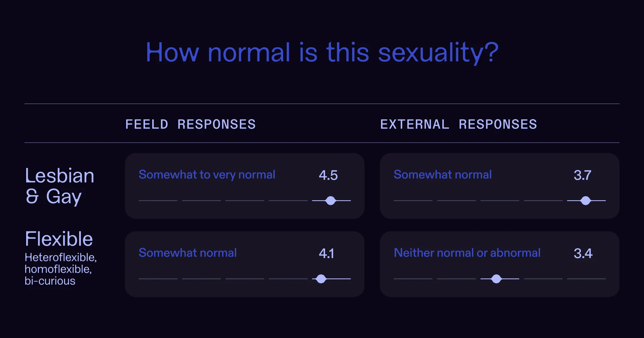The image size is (644, 338).
Task: Click the EXTERNAL RESPONSES column header
Action: [x=459, y=124]
